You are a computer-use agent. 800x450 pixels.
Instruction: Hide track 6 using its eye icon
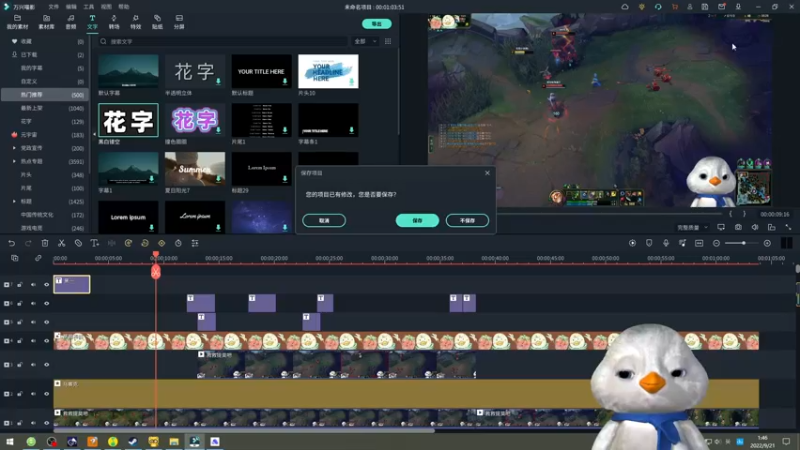pos(46,304)
